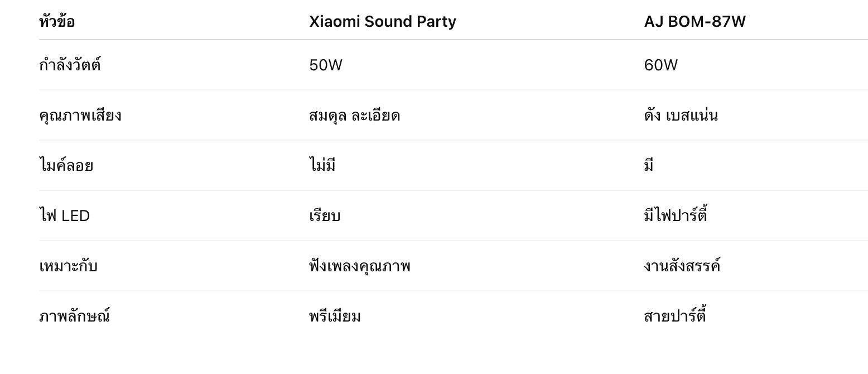Select the กำลังวัตต์ row label
The height and width of the screenshot is (374, 868).
pos(70,65)
